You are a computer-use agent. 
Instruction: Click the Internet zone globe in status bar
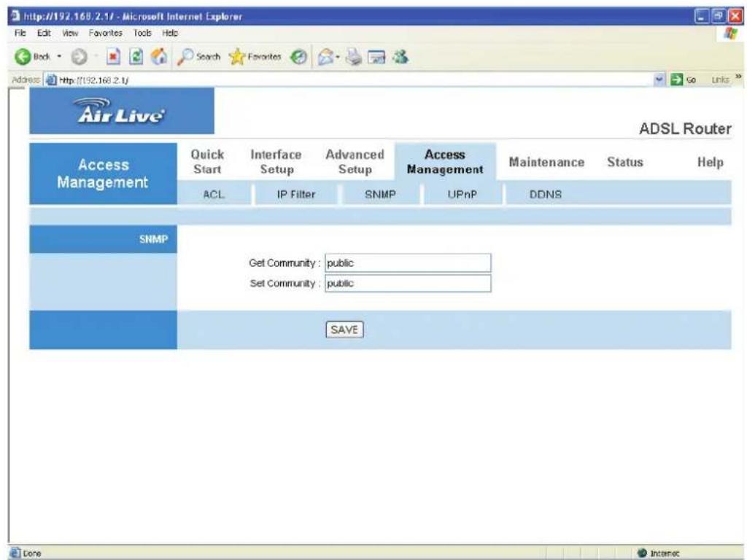(642, 553)
